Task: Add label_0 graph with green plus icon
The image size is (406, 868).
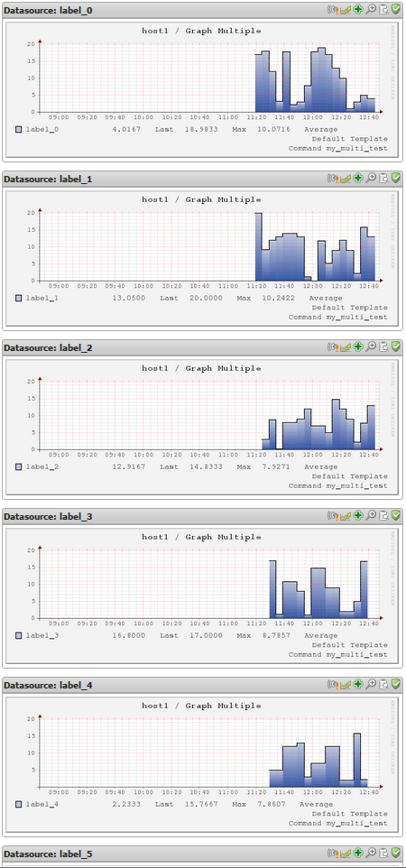Action: coord(358,9)
